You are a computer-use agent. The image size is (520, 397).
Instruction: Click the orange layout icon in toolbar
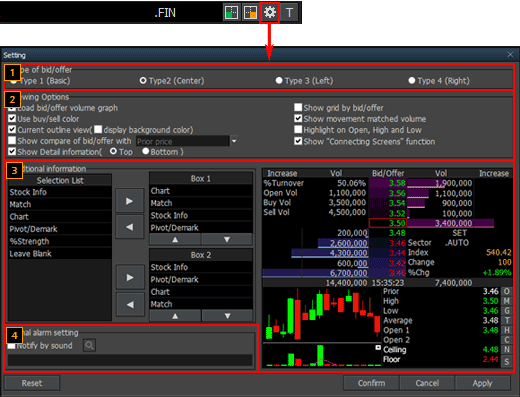click(x=250, y=13)
